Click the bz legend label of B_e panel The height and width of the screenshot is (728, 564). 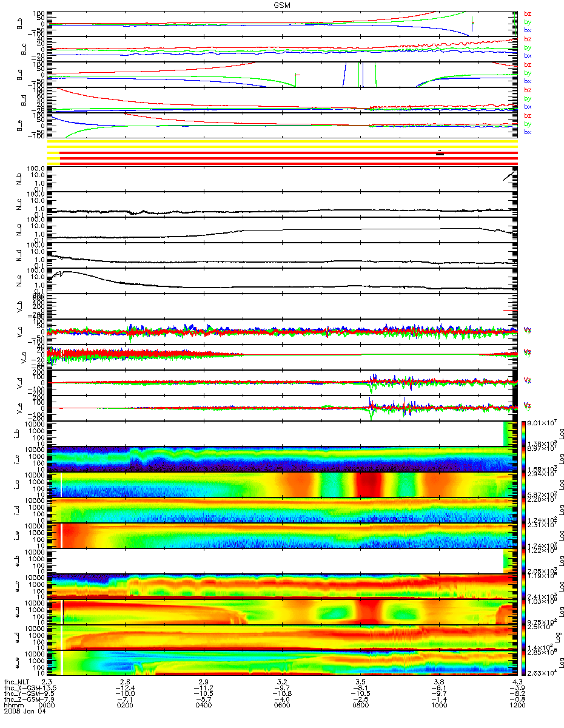(x=528, y=115)
